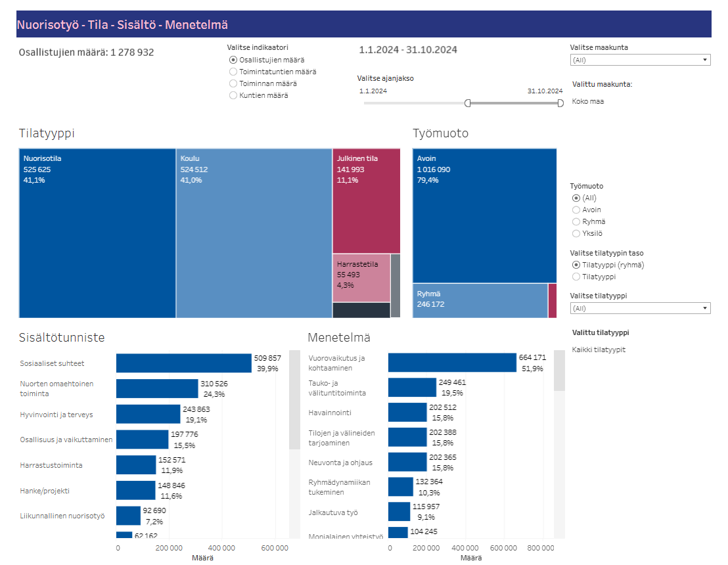The width and height of the screenshot is (728, 565).
Task: Click the Avoin block in Työmuoto treemap
Action: pos(484,215)
